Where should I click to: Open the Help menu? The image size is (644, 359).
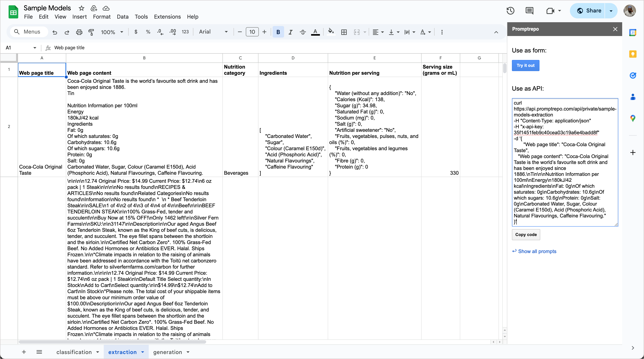coord(193,17)
